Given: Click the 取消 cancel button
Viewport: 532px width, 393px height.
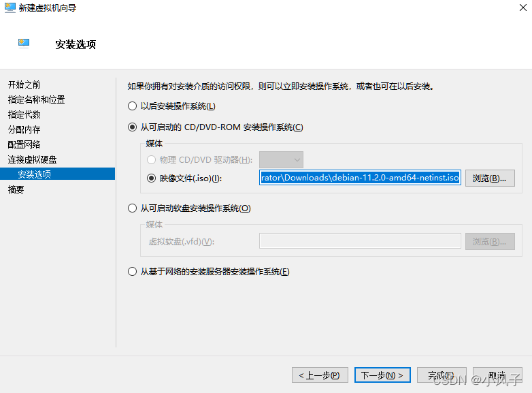Looking at the screenshot, I should tap(497, 375).
